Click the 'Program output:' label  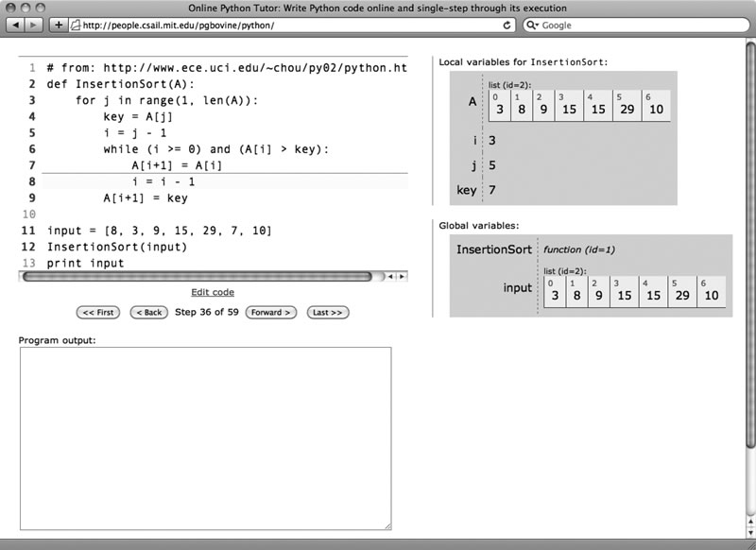pos(58,340)
